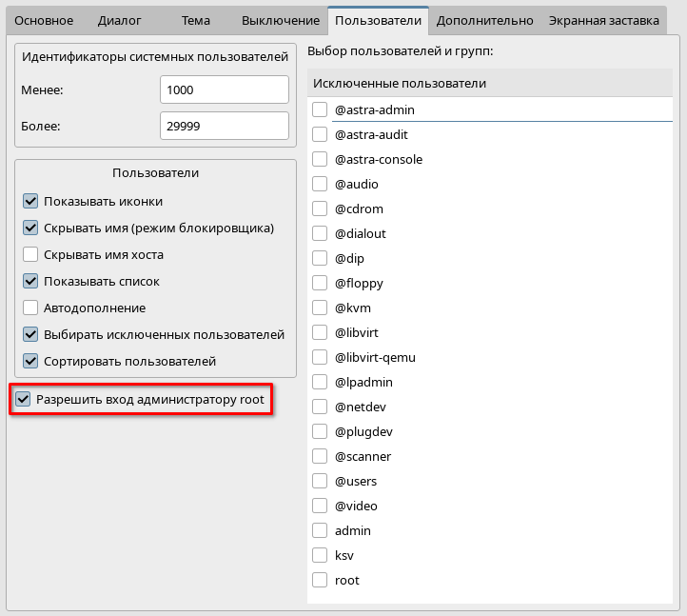Open the Диалог tab

click(119, 20)
